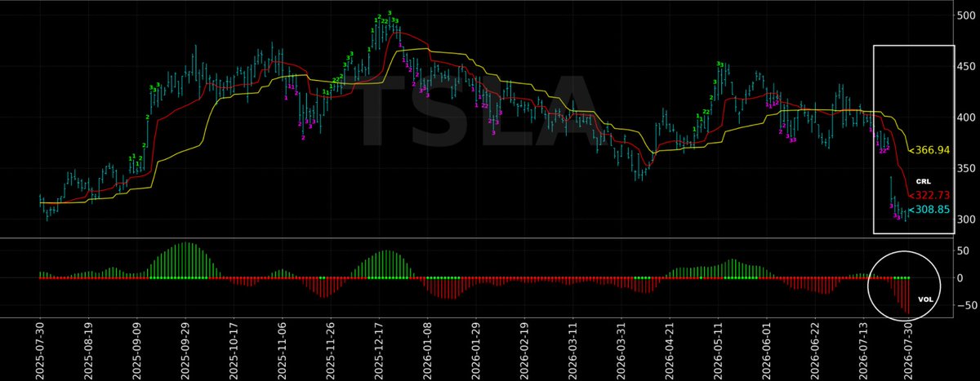Screen dimensions: 980x381
Task: Select the 2026-02-19 date label
Action: tap(523, 349)
